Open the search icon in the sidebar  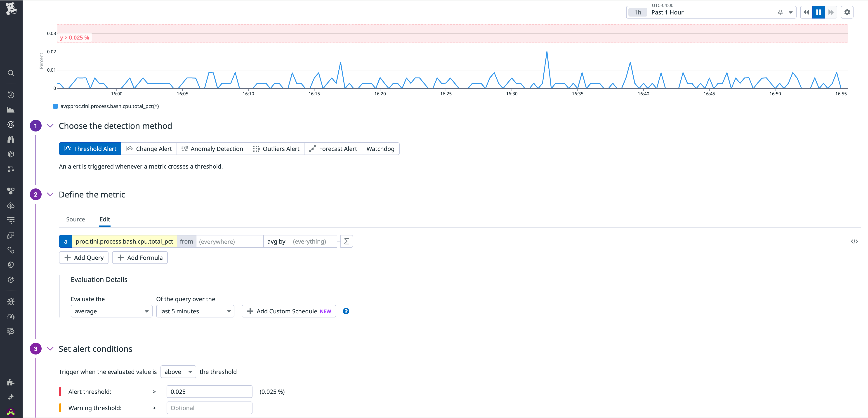(x=11, y=73)
